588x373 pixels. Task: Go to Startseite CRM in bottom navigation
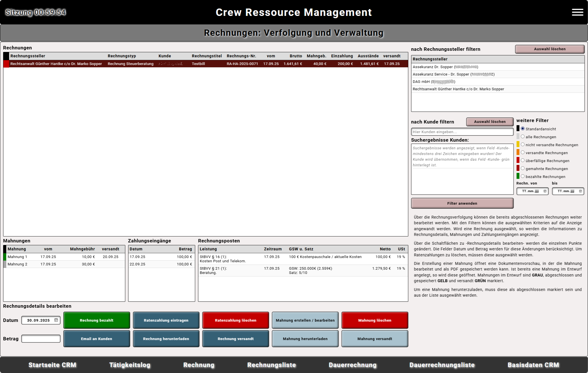[x=52, y=365]
